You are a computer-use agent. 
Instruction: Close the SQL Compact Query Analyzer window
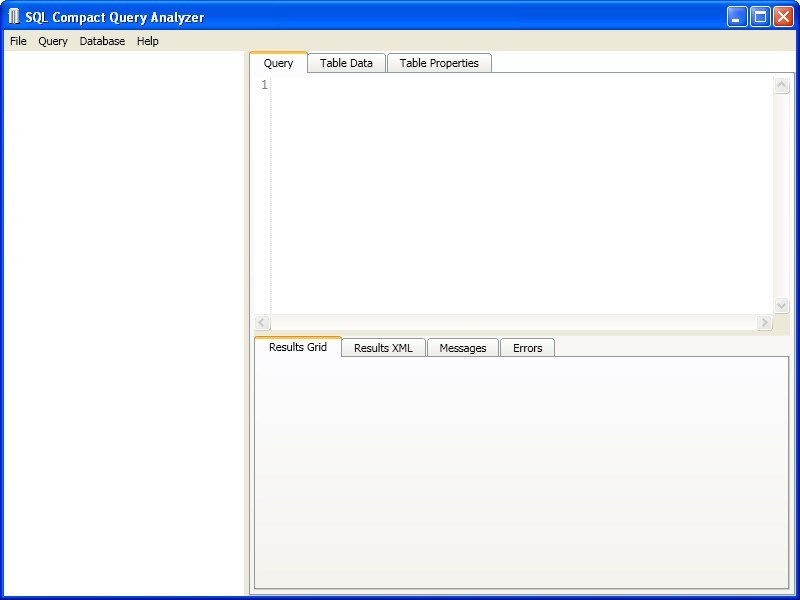point(783,17)
